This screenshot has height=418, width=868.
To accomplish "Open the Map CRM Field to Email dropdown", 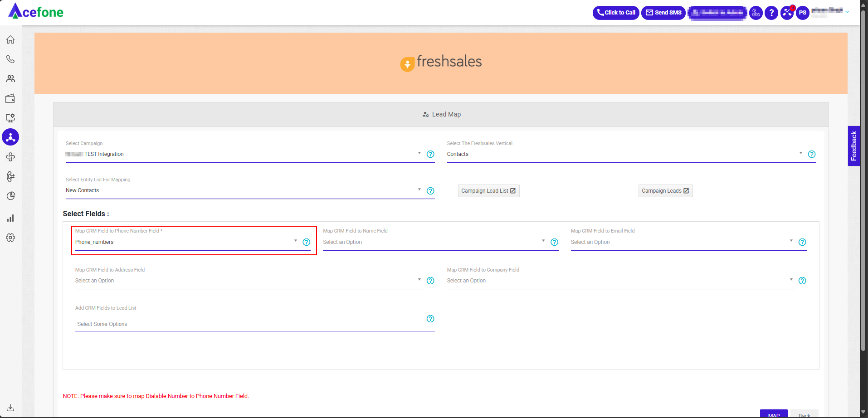I will [683, 242].
